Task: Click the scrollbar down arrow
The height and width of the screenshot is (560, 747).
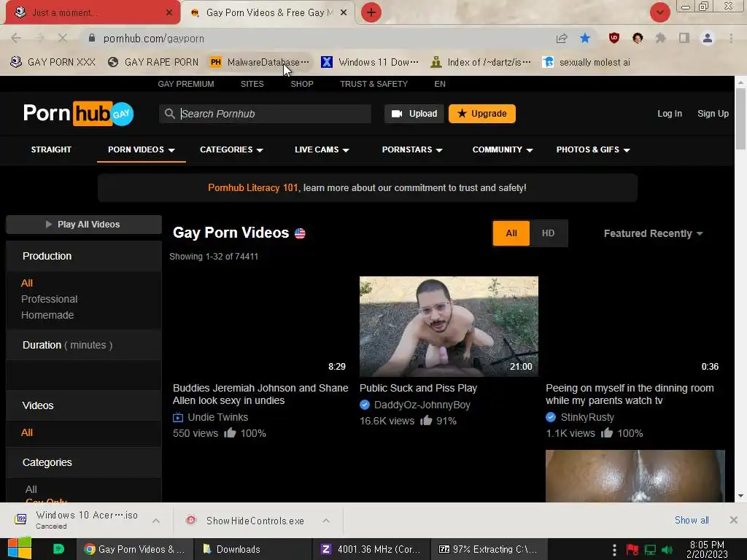Action: (x=740, y=496)
